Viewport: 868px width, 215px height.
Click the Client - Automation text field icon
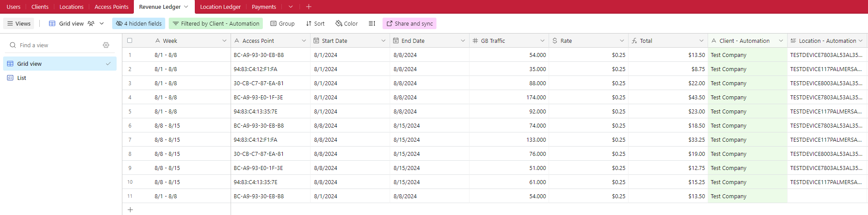pyautogui.click(x=714, y=41)
